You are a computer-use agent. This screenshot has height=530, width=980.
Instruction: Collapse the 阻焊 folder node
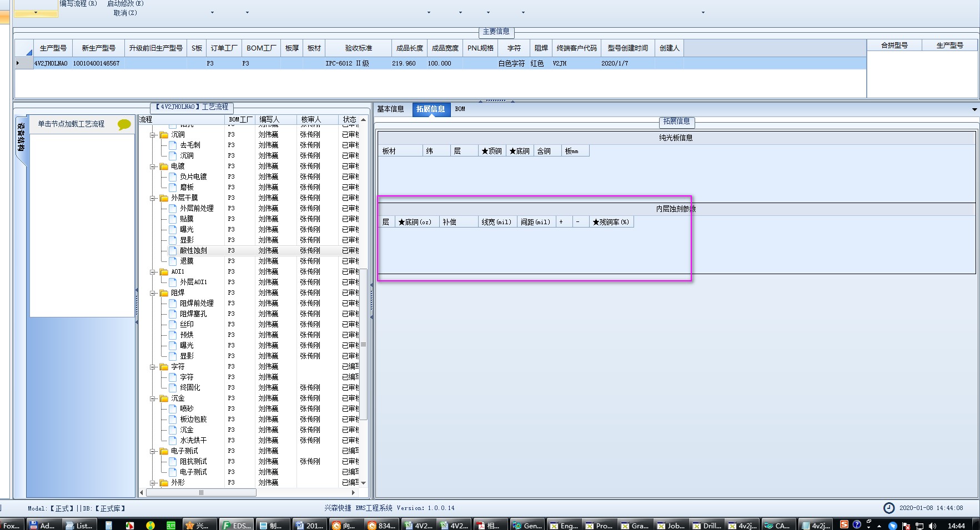[152, 292]
